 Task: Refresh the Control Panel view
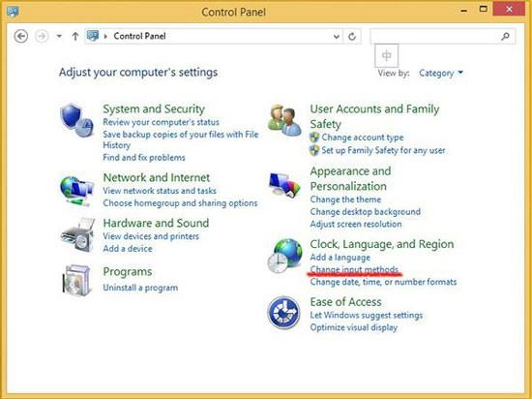point(352,36)
